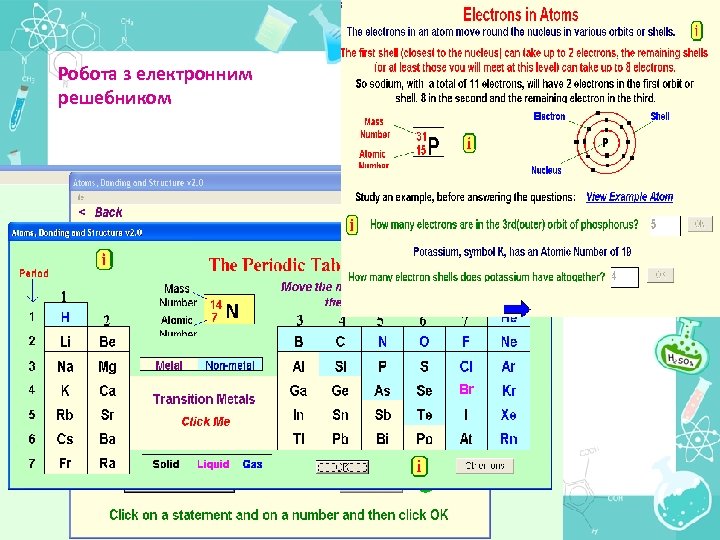Select sulfur S cell

tap(424, 366)
